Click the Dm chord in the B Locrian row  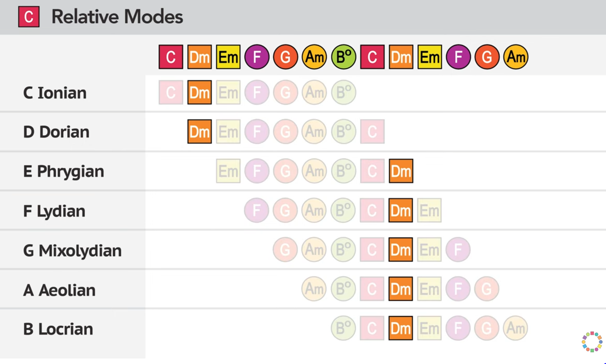(400, 328)
